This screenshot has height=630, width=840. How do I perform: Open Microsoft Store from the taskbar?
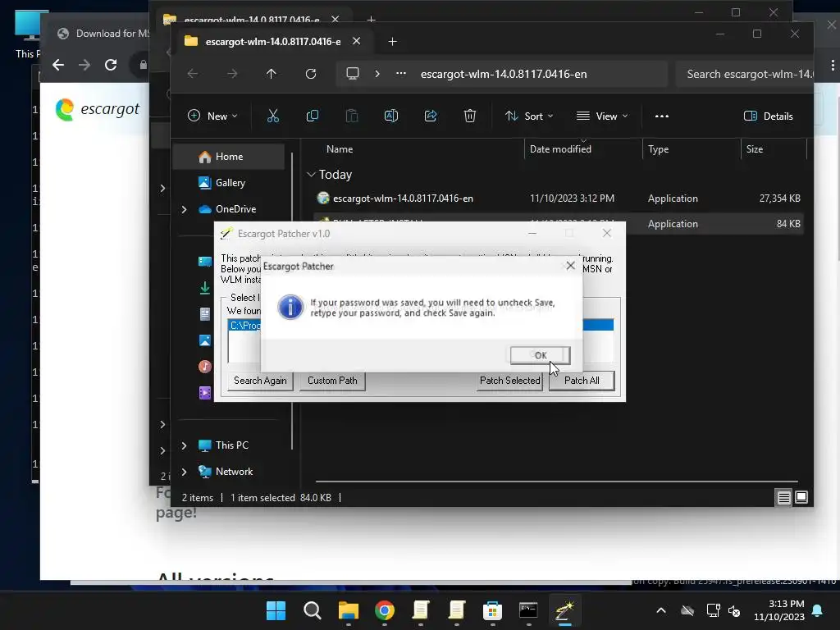click(x=492, y=610)
